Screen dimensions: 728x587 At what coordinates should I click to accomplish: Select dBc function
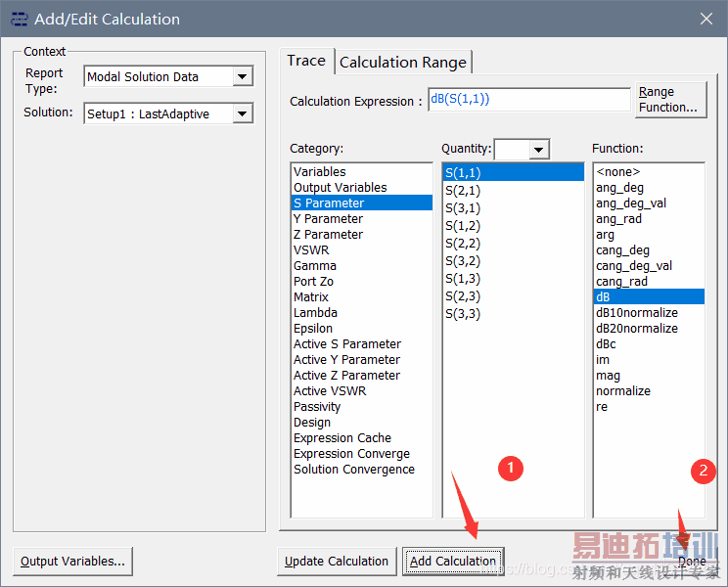[649, 344]
